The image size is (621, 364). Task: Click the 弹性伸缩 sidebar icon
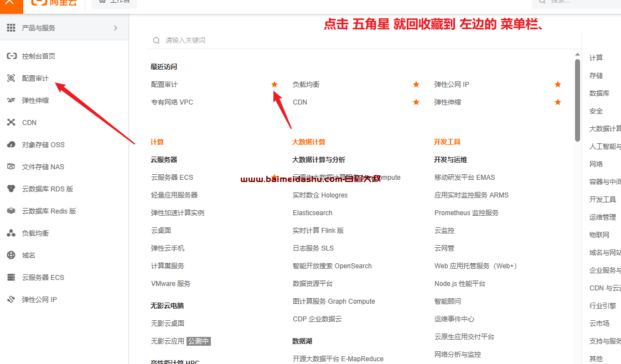[x=11, y=100]
